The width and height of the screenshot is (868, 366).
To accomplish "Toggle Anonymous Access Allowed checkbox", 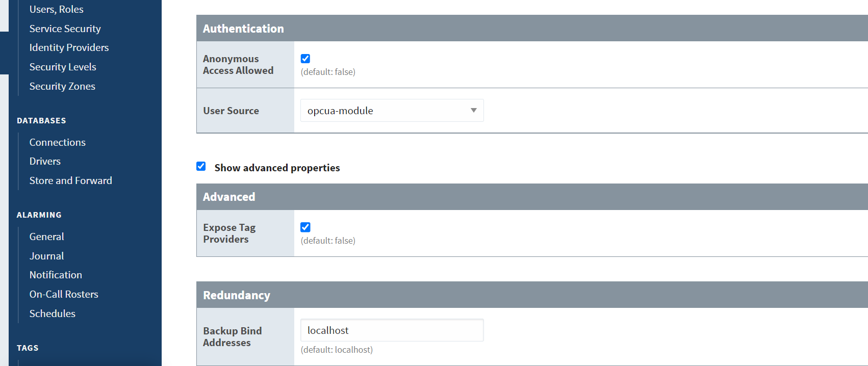I will point(305,59).
